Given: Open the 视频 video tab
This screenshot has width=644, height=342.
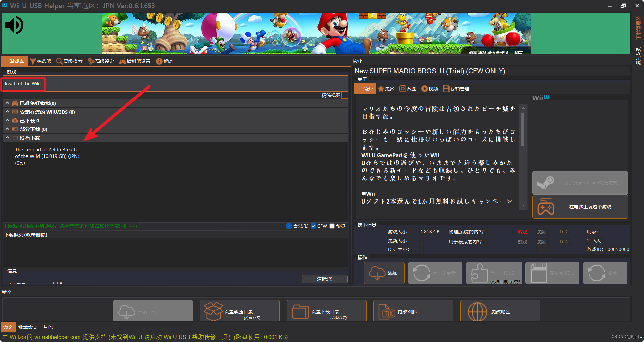Looking at the screenshot, I should (x=430, y=89).
